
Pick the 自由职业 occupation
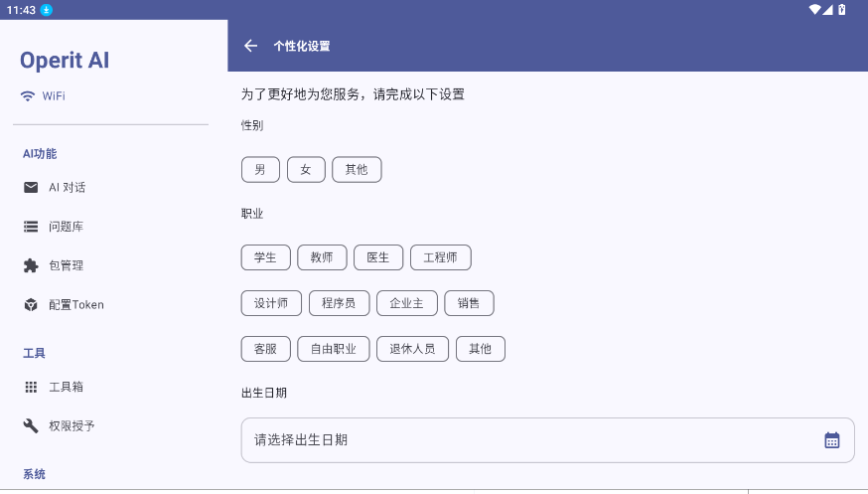334,349
